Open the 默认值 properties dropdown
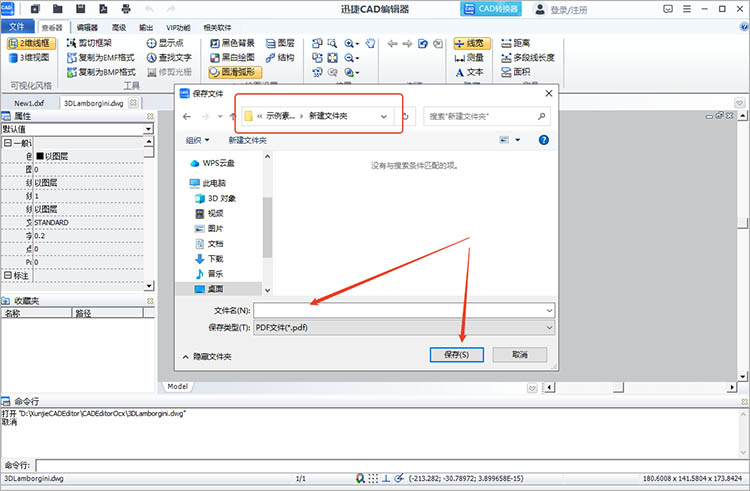 tap(148, 129)
